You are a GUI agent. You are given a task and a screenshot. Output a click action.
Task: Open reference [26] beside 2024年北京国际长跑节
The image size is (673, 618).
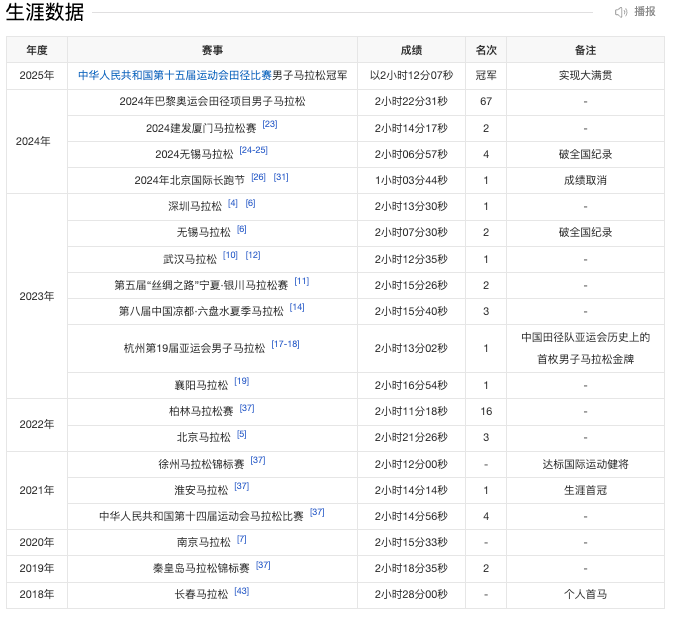coord(258,176)
